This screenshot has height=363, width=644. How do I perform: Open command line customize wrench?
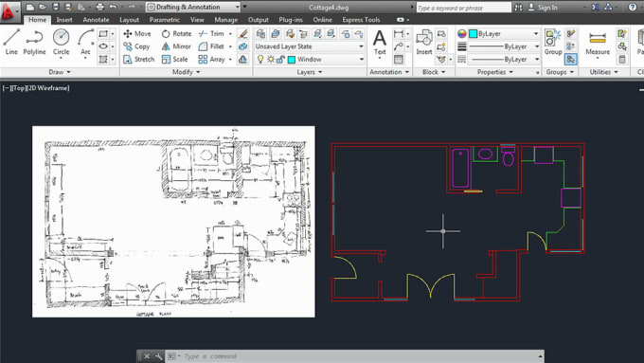[159, 356]
